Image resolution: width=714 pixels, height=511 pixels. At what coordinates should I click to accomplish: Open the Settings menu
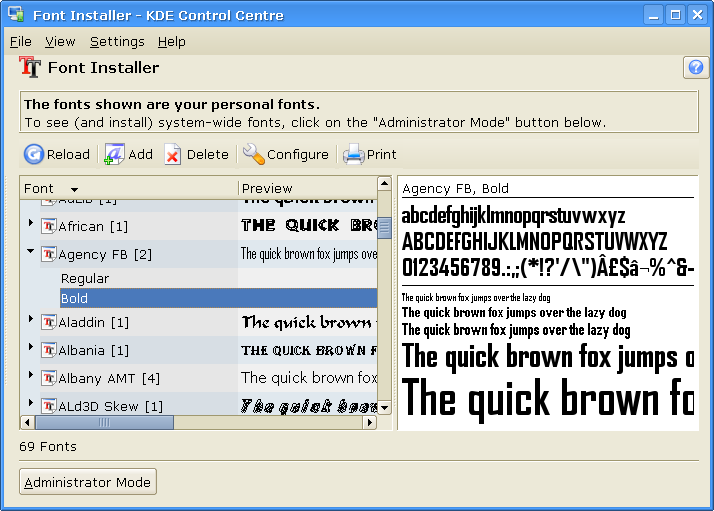coord(117,41)
